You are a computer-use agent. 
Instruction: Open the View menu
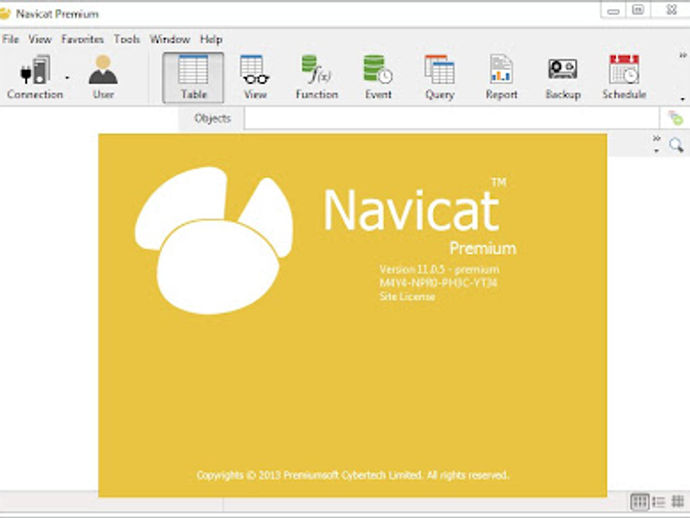point(40,39)
